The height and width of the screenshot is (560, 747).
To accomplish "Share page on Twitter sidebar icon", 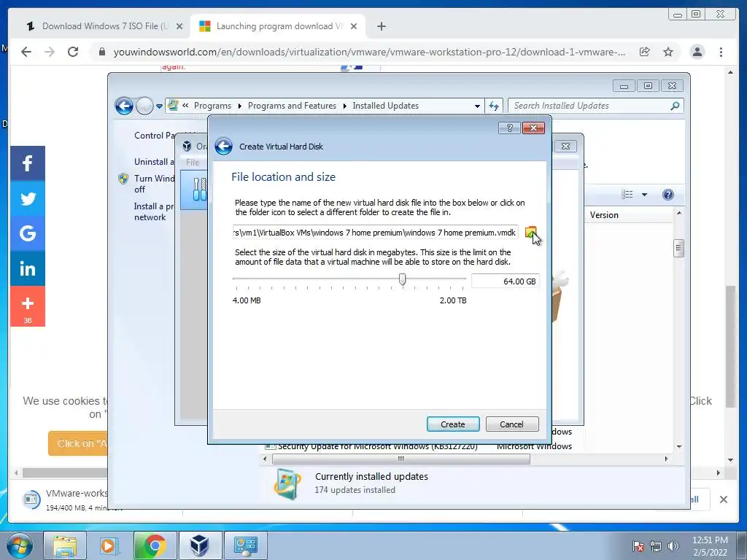I will [x=28, y=198].
